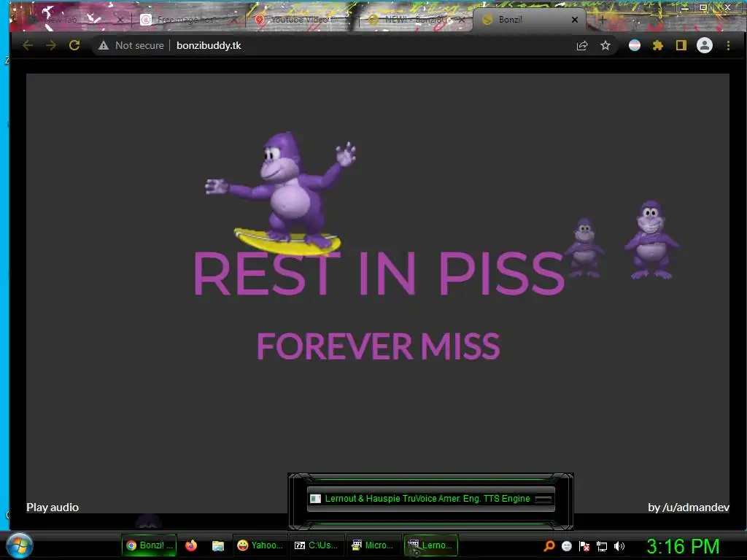Open the pink-blue striped extension icon
The image size is (747, 560).
tap(635, 46)
